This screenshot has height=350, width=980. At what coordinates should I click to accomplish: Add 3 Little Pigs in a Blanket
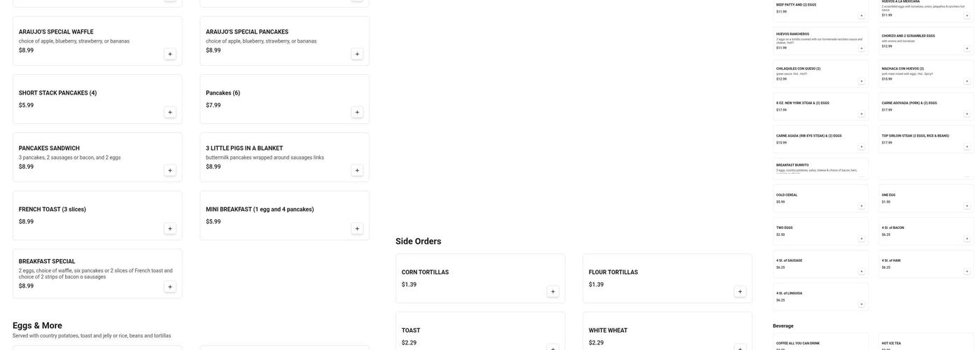357,170
